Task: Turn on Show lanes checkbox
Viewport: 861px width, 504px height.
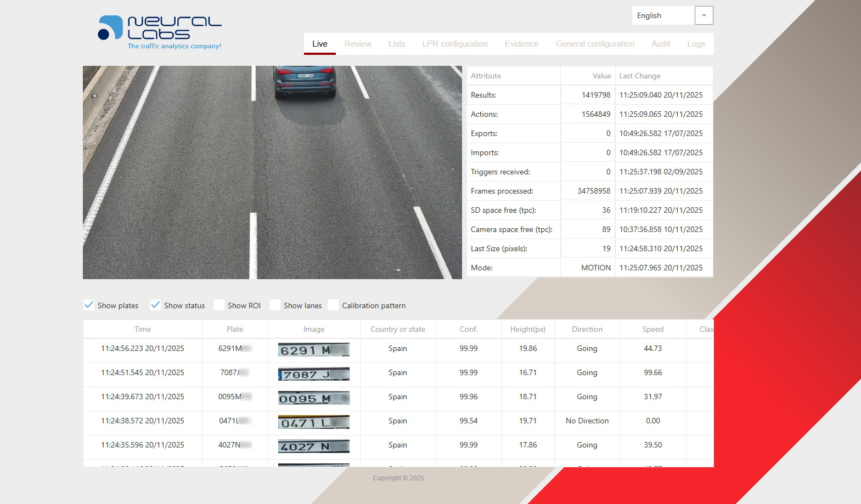Action: click(275, 305)
